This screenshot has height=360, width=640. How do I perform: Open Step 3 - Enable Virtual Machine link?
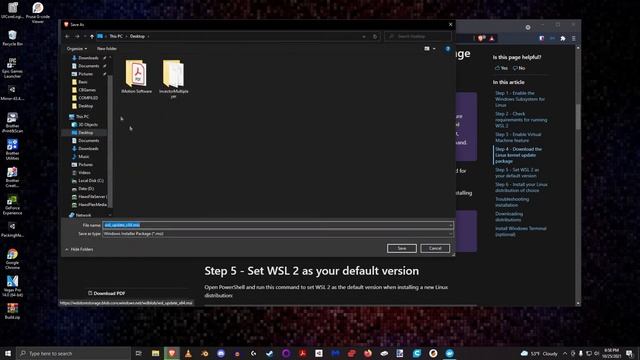518,138
